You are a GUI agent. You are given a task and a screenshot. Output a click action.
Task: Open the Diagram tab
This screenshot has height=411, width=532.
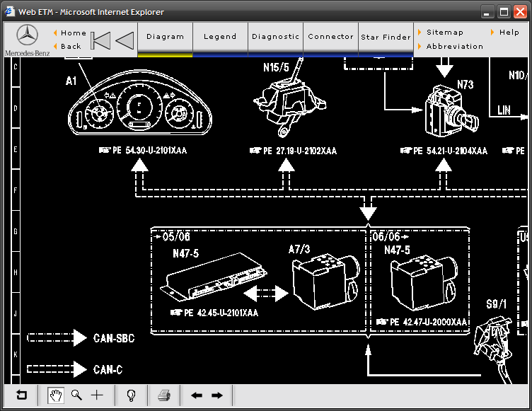[165, 37]
